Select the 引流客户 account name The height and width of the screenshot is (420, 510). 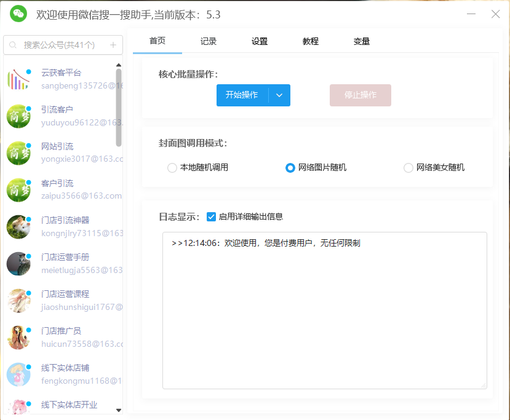[x=57, y=109]
